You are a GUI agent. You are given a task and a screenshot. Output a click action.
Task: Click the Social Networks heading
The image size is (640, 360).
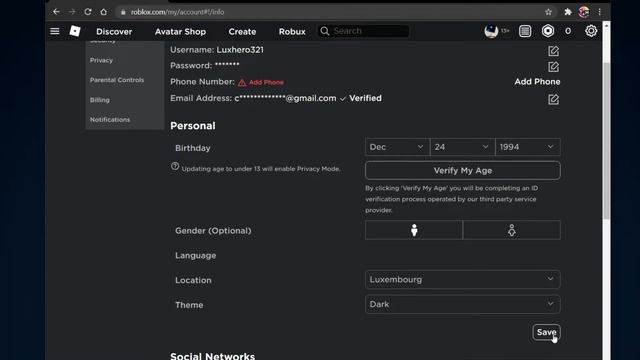pyautogui.click(x=212, y=356)
